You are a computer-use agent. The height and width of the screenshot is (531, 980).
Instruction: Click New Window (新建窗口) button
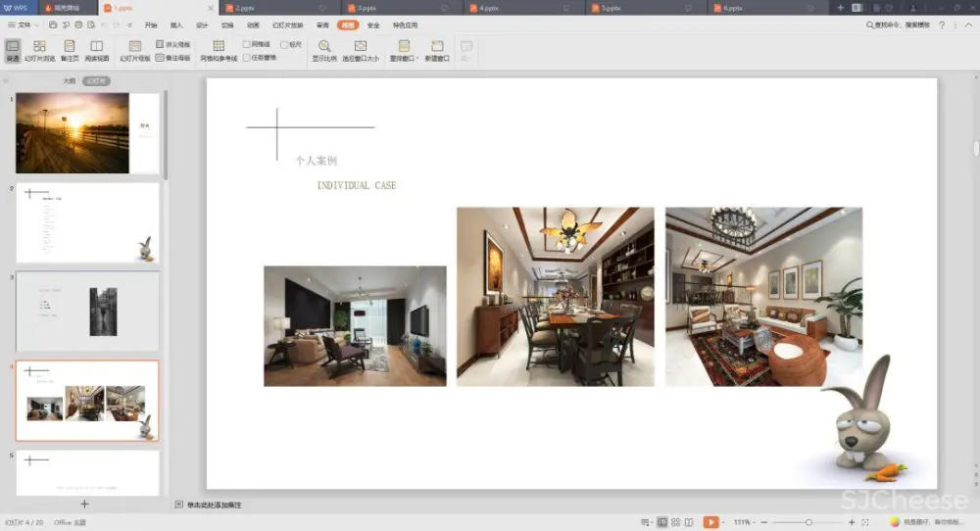coord(437,51)
